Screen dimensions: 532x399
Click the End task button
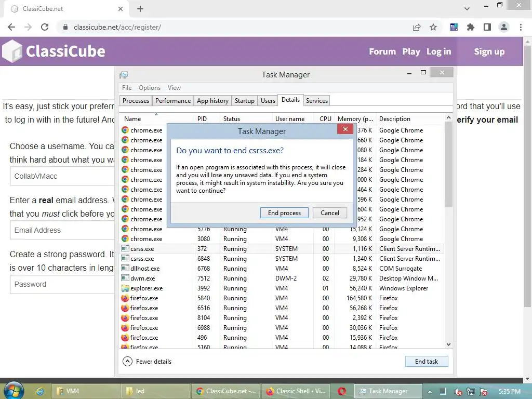pyautogui.click(x=426, y=362)
